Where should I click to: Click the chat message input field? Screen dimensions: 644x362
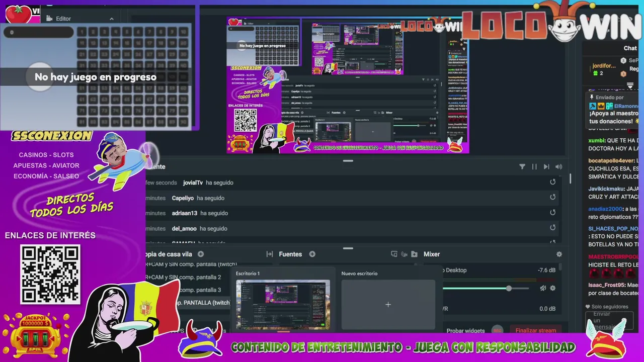point(609,321)
